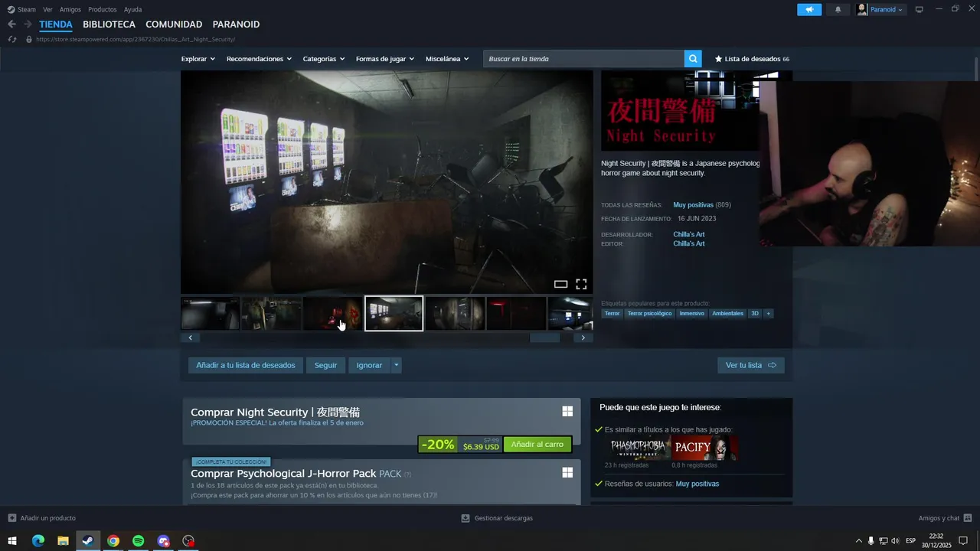
Task: Open the PARANOID profile tab
Action: (236, 24)
